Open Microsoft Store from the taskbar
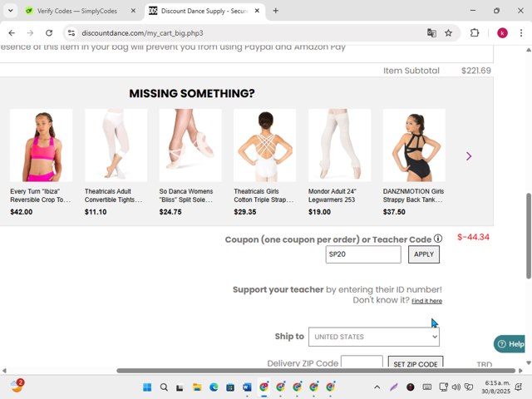Screen dimensions: 532x399 [x=230, y=387]
